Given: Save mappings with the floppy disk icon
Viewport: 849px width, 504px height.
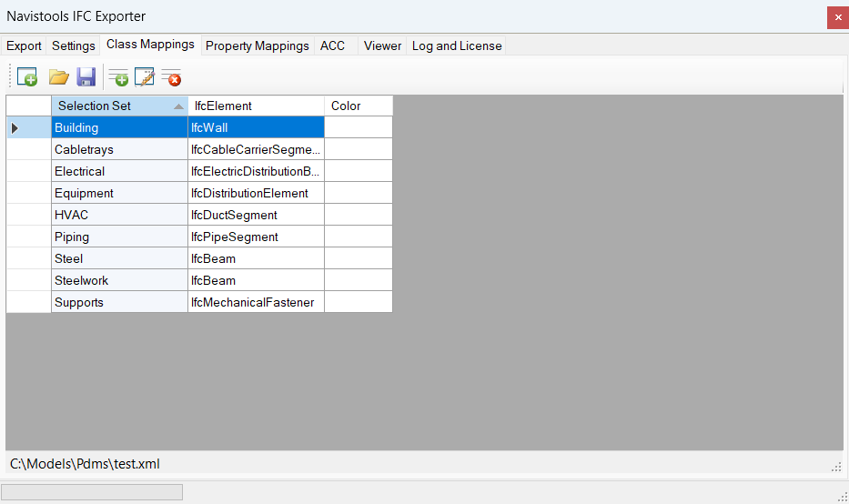Looking at the screenshot, I should tap(86, 77).
